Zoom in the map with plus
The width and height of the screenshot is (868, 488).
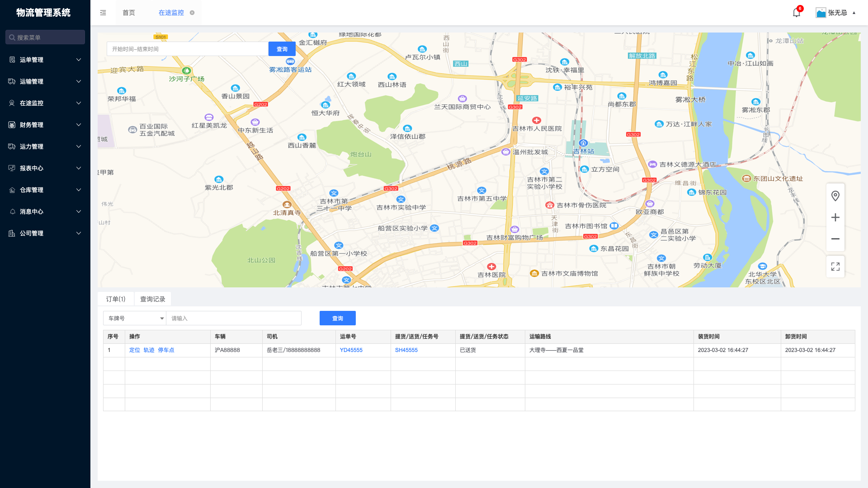coord(835,217)
